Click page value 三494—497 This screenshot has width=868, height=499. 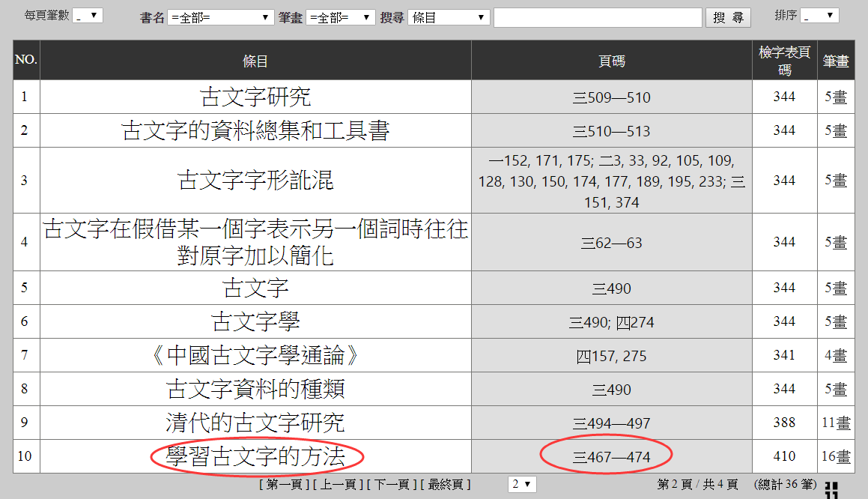pyautogui.click(x=612, y=423)
